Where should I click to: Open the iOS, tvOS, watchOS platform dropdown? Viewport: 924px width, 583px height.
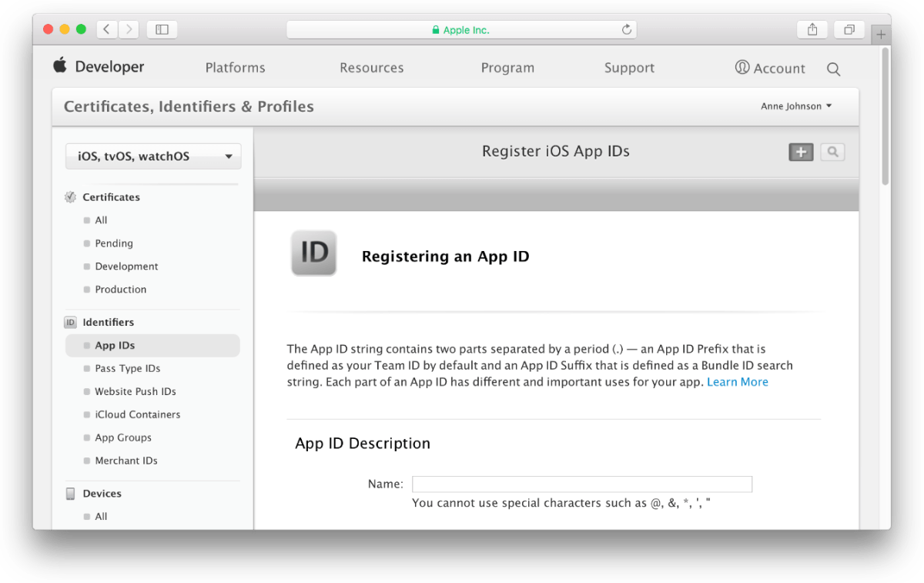pyautogui.click(x=153, y=156)
